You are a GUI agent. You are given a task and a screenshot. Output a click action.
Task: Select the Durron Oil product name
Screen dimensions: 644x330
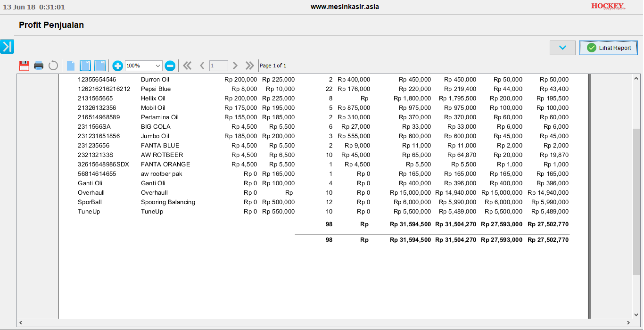[x=155, y=80]
